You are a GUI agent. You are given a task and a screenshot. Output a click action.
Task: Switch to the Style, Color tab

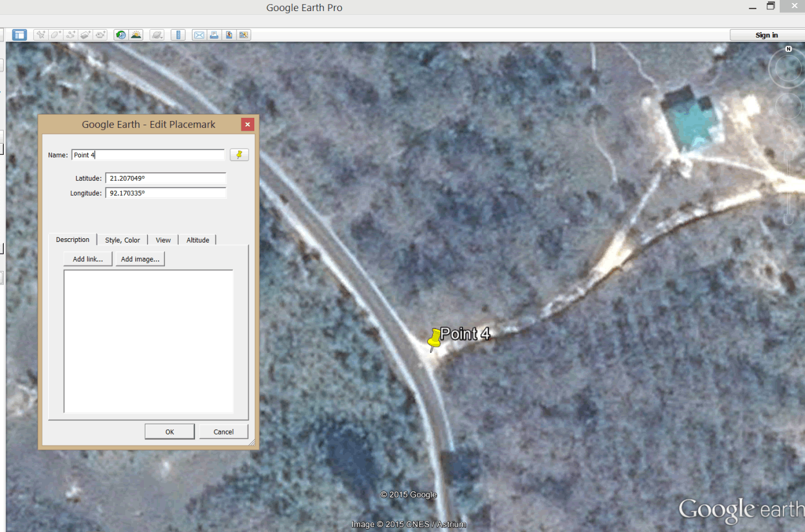click(122, 240)
